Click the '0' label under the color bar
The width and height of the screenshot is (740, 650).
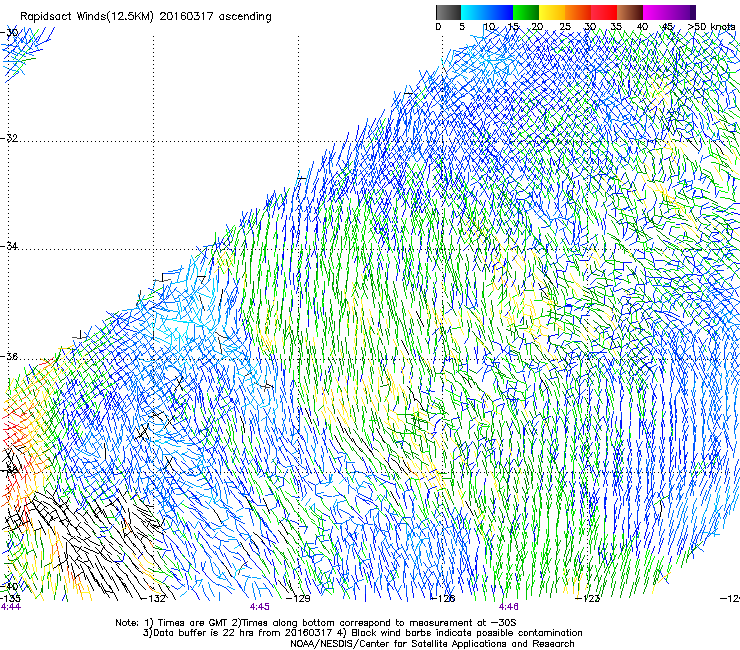point(438,27)
